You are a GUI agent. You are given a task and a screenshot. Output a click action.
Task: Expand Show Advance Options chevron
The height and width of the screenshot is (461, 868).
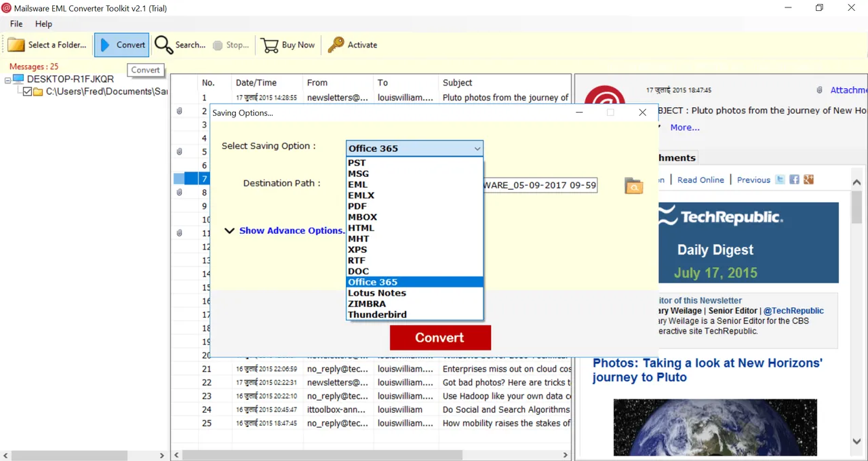click(x=229, y=230)
